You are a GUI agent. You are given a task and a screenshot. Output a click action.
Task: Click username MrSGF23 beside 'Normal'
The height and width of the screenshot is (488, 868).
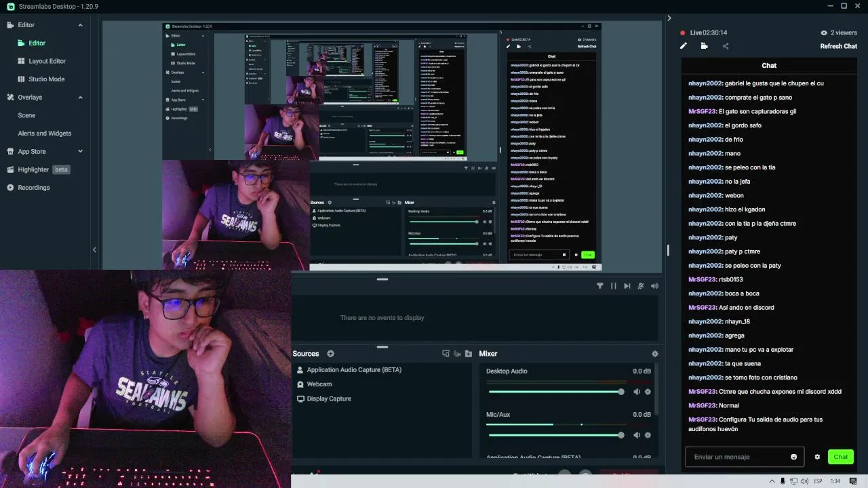(703, 405)
